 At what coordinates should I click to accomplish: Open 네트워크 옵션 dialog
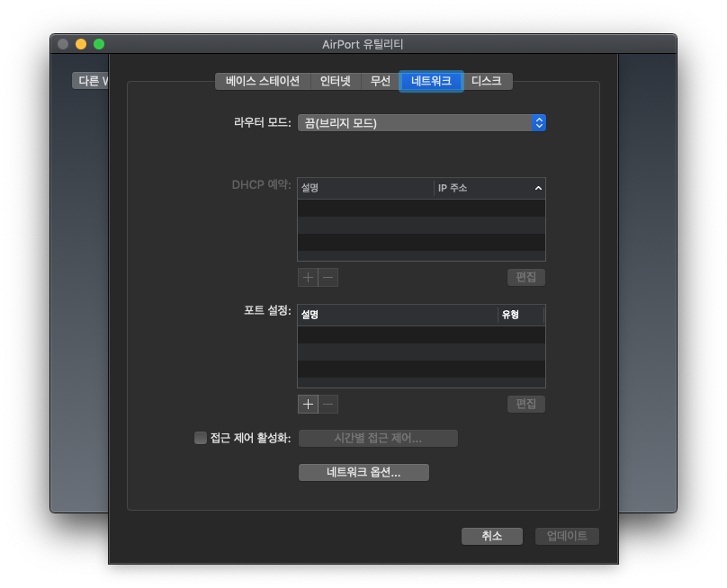tap(363, 472)
